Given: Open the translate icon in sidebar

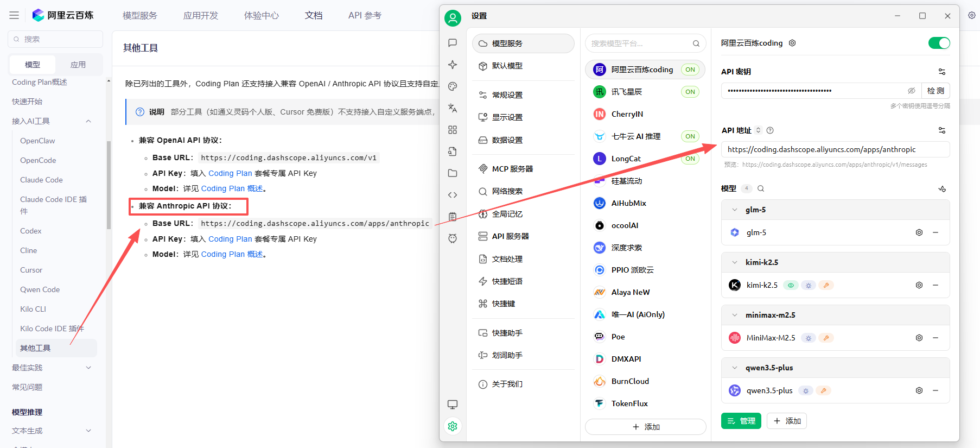Looking at the screenshot, I should pos(453,108).
